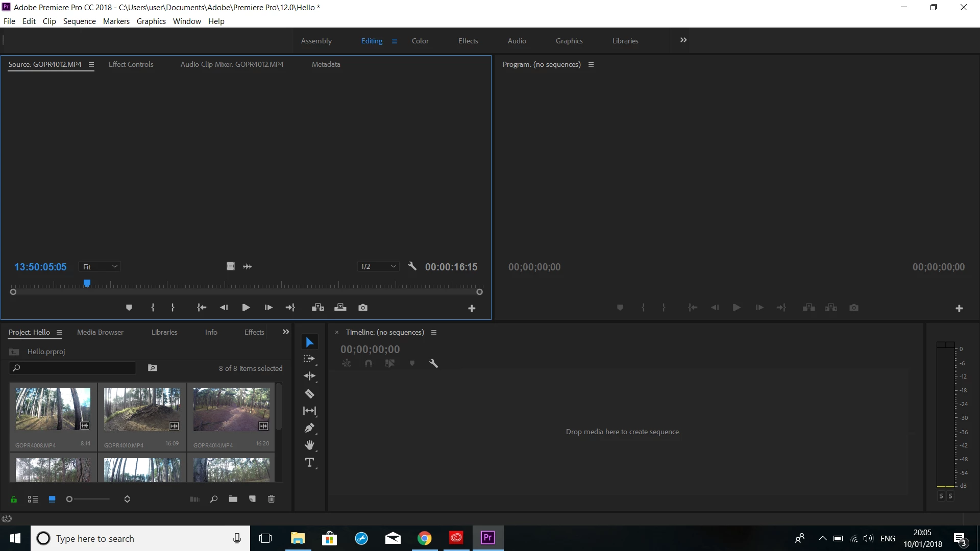
Task: Select the Pen tool
Action: tap(309, 428)
